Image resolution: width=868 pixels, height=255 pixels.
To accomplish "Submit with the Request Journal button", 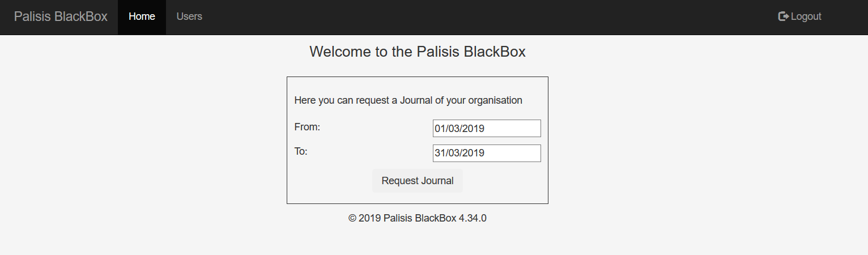I will coord(418,181).
